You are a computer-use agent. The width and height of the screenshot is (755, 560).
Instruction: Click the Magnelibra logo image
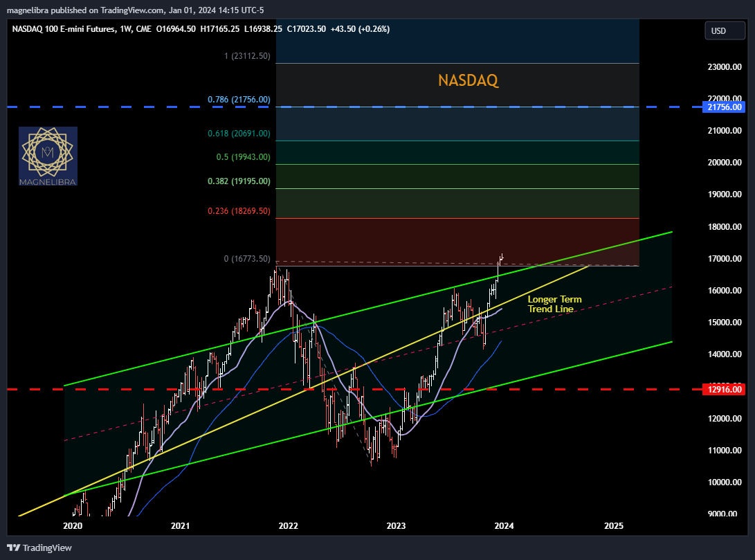[48, 156]
